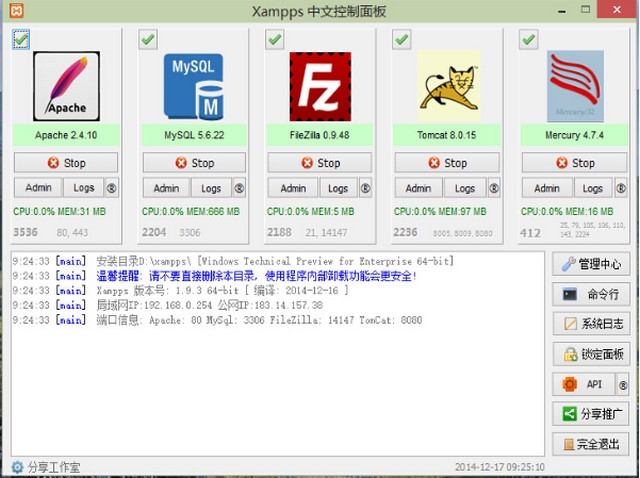The height and width of the screenshot is (478, 640).
Task: Click the Mercury/32 logo
Action: (x=575, y=86)
